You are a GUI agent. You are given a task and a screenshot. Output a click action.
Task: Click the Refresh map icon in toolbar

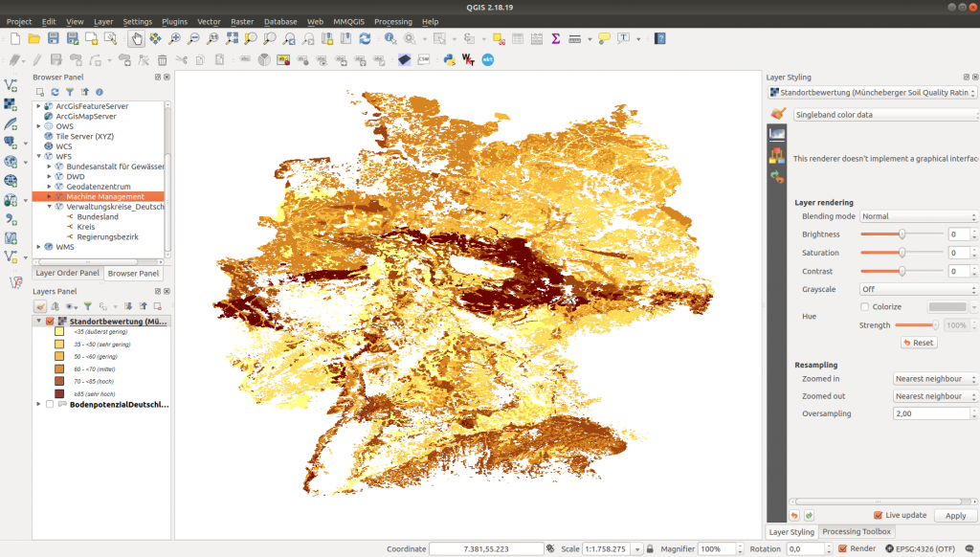tap(365, 38)
